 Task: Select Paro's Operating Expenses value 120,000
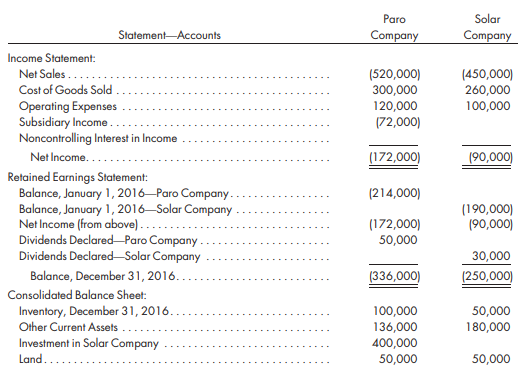tap(395, 106)
